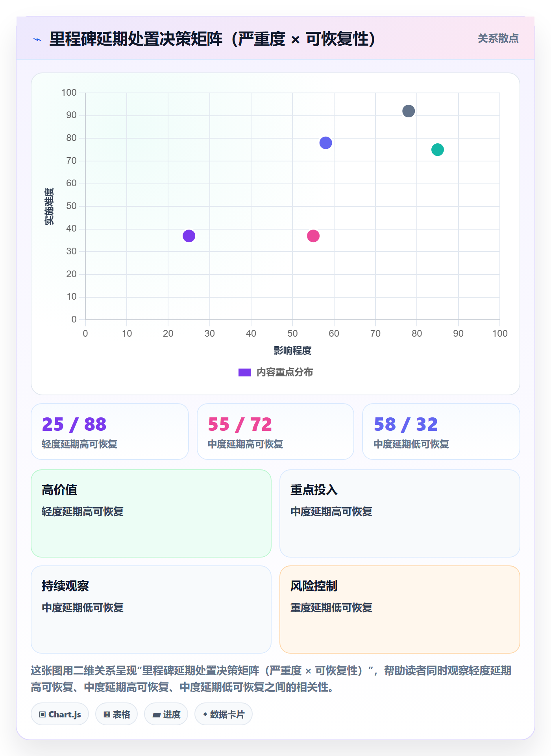Select the 持续观察 quadrant card
Screen dimensions: 551x756
click(x=151, y=610)
